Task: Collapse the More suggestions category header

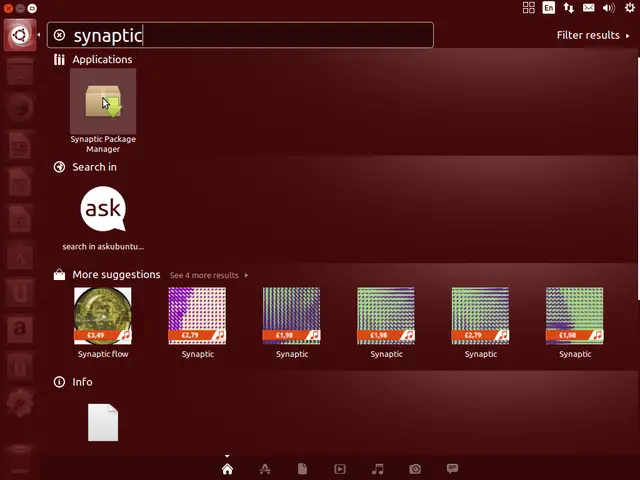Action: (x=107, y=274)
